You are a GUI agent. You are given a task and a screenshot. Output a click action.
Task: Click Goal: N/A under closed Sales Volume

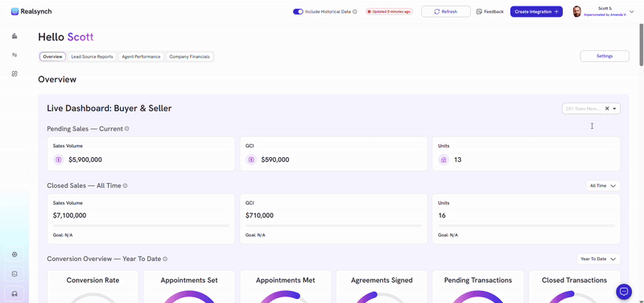63,235
